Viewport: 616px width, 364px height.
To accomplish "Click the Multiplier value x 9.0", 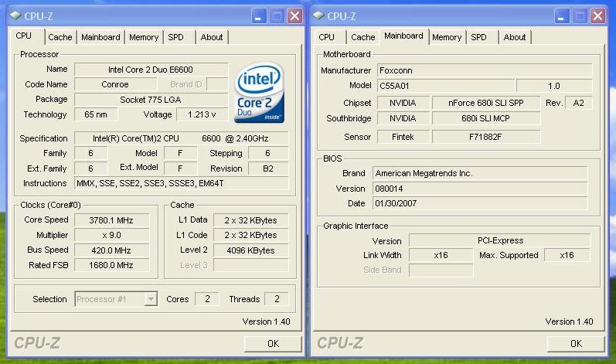I will 111,235.
